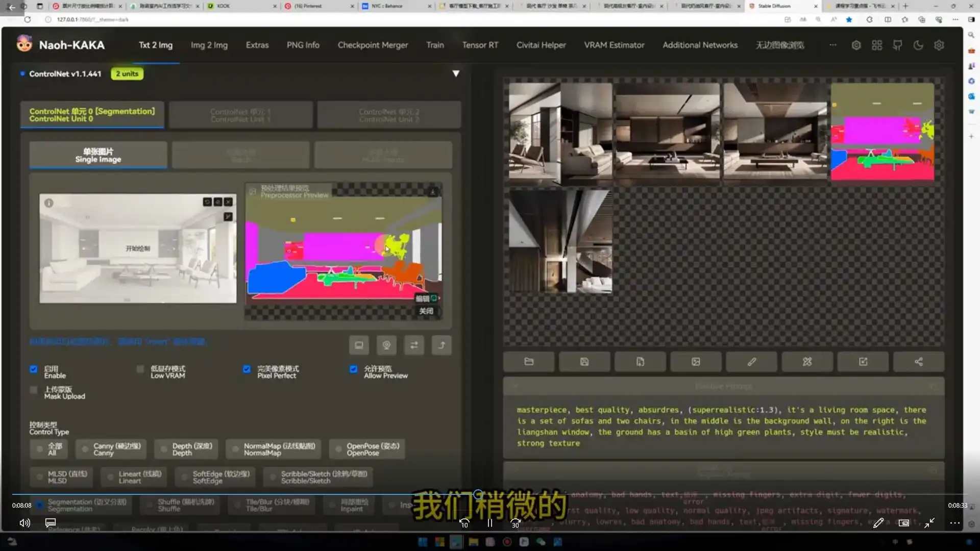Select the Canny control type radio
Viewport: 980px width, 551px height.
coord(85,449)
